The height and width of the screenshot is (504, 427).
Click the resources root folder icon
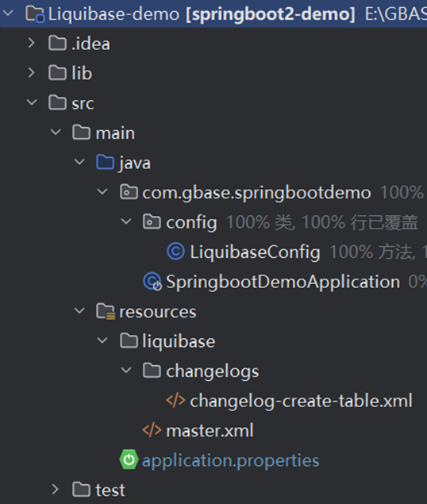105,311
